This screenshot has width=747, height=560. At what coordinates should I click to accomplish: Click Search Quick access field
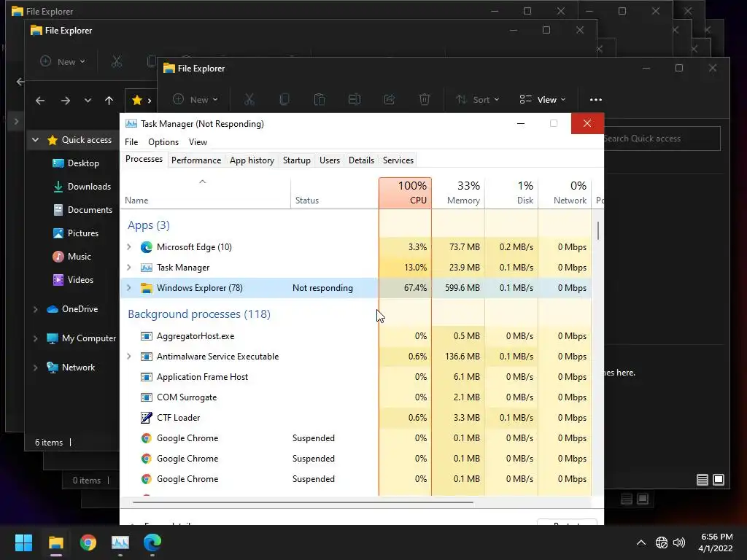(x=662, y=139)
